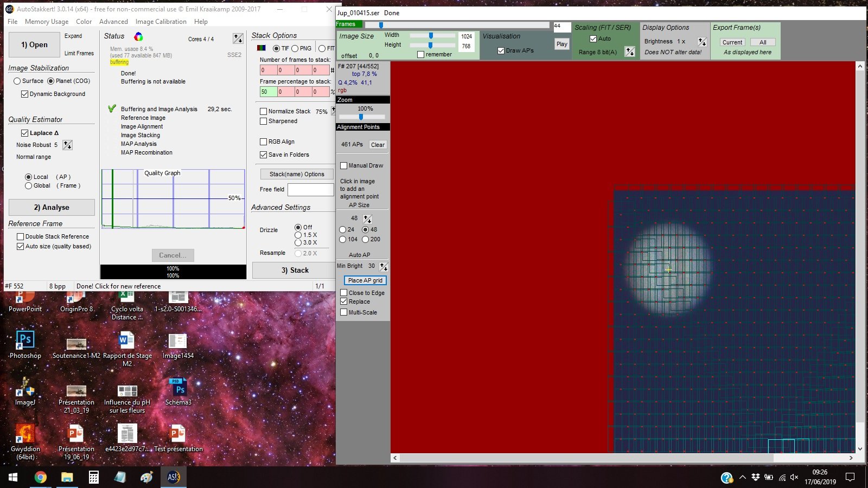
Task: Open the e4423e2d97c7 desktop file
Action: tap(127, 438)
